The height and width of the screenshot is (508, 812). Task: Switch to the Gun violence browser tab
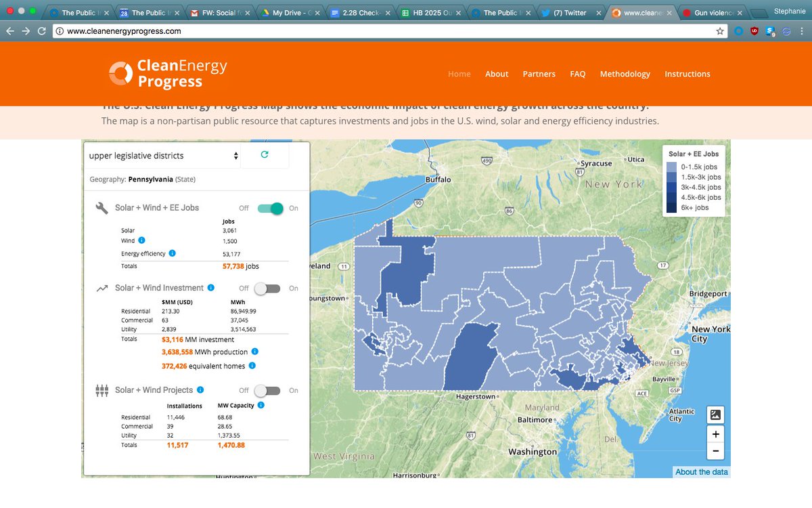click(x=711, y=13)
